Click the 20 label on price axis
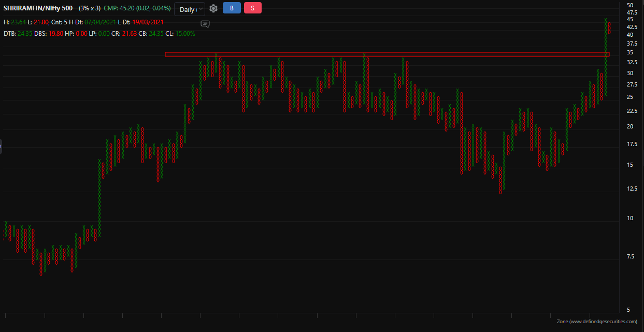Screen dimensions: 644x332 coord(629,126)
